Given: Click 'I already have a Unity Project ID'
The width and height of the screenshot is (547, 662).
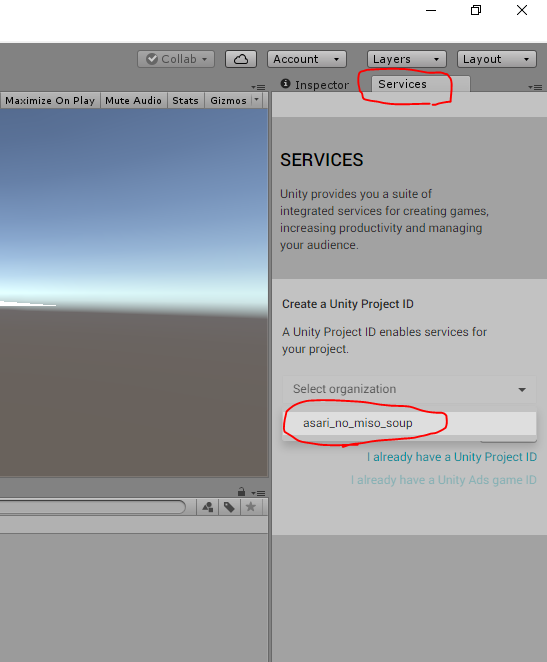Looking at the screenshot, I should pos(452,457).
